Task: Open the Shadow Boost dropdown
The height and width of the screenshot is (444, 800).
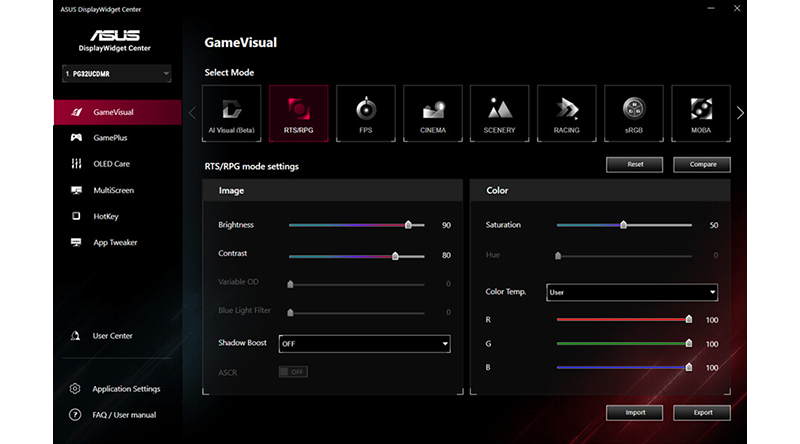Action: tap(364, 343)
